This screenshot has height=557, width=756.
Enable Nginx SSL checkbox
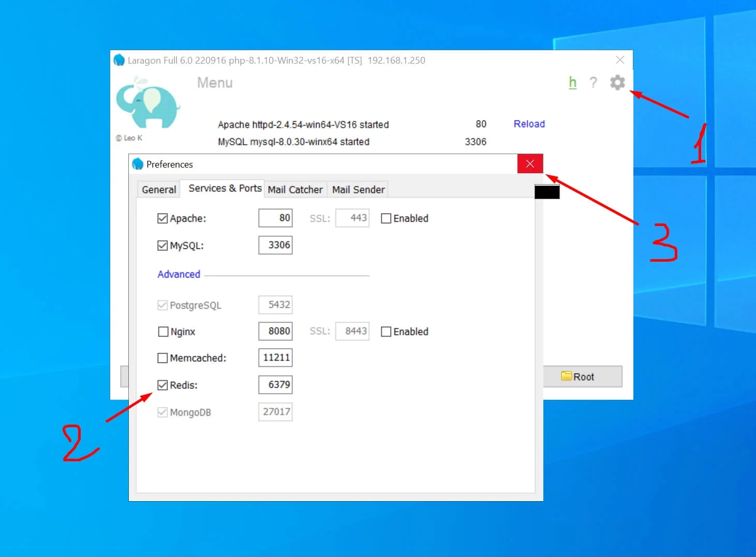coord(386,332)
